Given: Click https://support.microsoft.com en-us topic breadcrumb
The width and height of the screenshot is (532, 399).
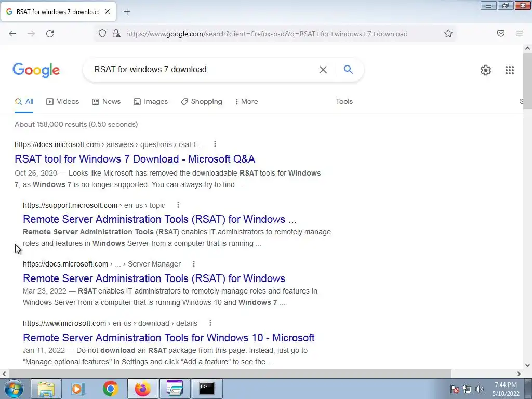Looking at the screenshot, I should (94, 205).
